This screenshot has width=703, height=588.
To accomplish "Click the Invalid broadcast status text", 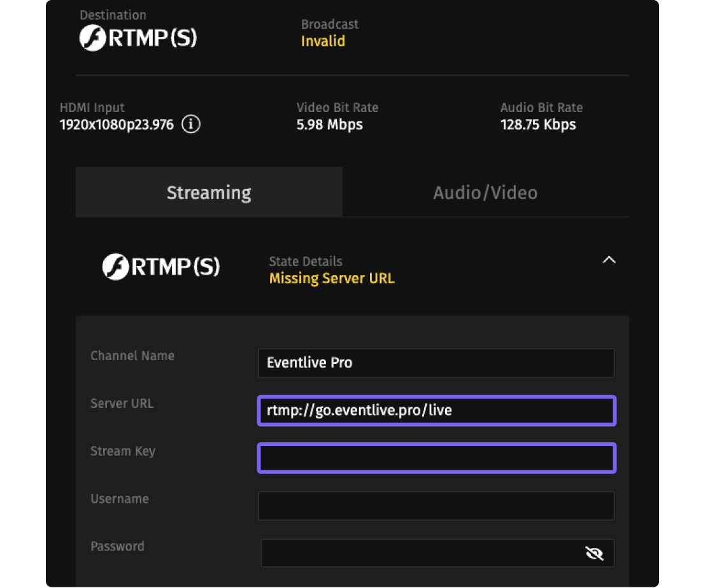I will pos(323,41).
